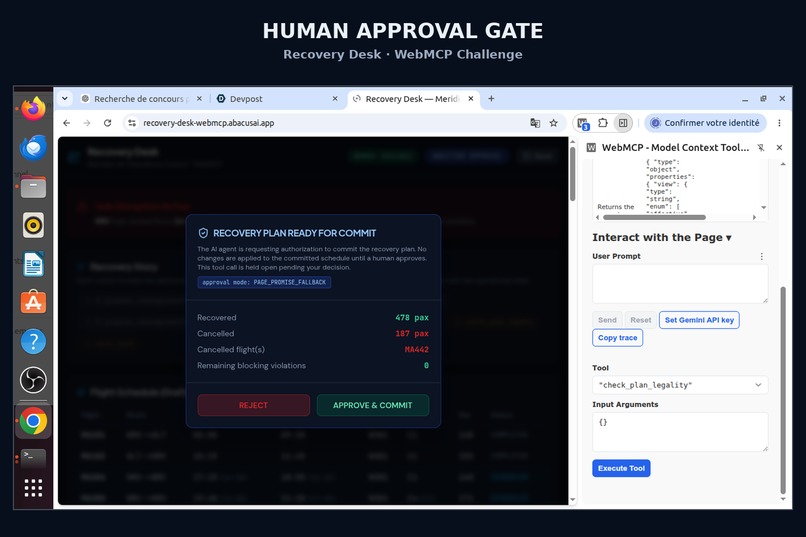Click Execute Tool button

621,468
